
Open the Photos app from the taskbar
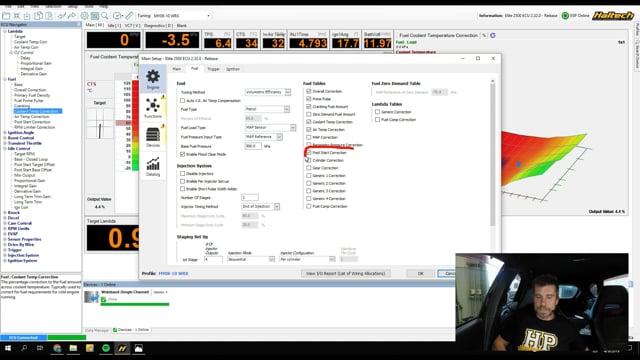point(139,348)
